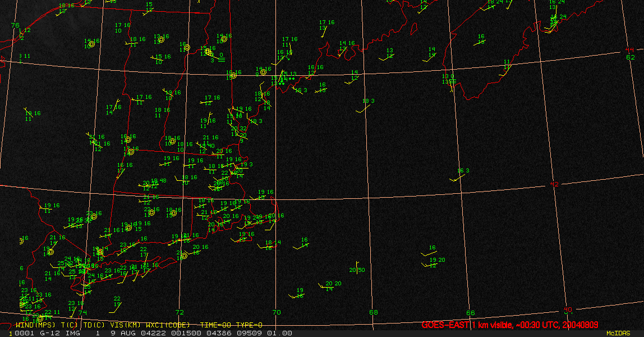Screen dimensions: 644x337
Task: Click the station reading '20 32'
Action: 239,129
